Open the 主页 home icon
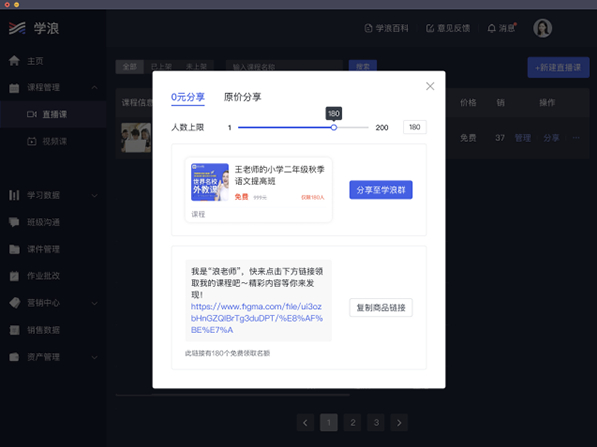Viewport: 597px width, 447px height. point(14,61)
